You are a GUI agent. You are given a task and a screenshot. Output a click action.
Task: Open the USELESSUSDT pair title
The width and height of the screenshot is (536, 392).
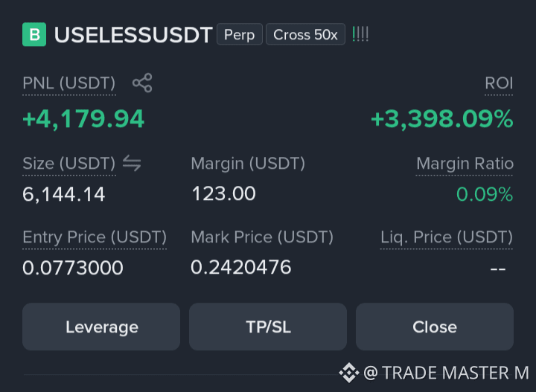(133, 35)
